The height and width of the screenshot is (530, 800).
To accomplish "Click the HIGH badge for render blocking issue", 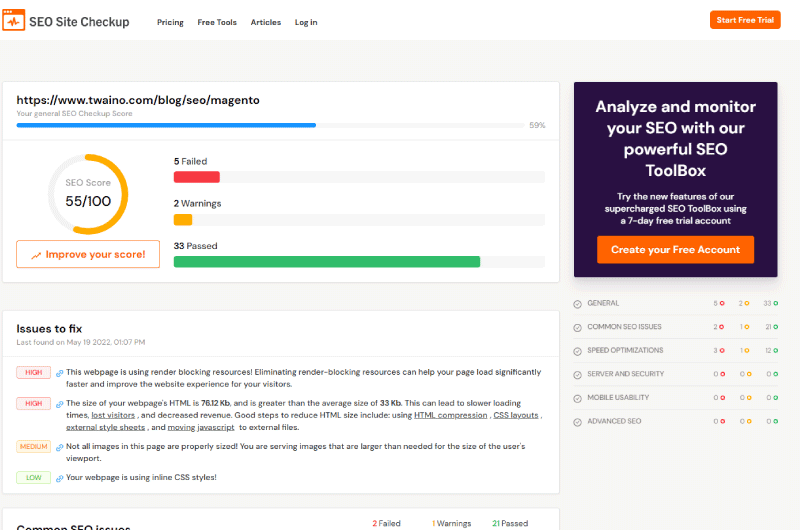I will tap(34, 372).
